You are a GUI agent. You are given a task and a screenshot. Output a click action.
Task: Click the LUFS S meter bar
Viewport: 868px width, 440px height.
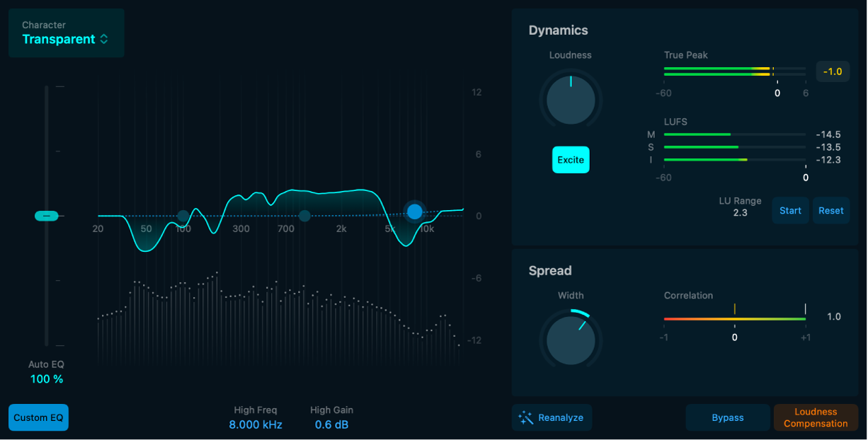tap(735, 147)
